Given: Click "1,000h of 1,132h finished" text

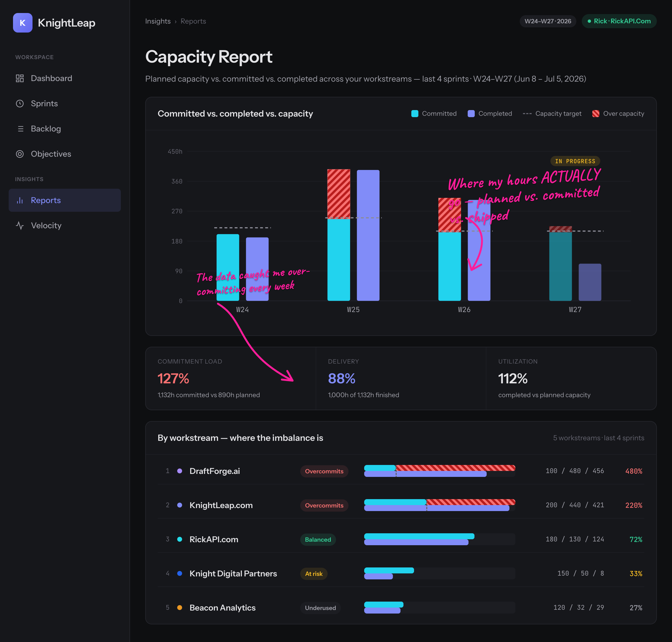Looking at the screenshot, I should (364, 395).
